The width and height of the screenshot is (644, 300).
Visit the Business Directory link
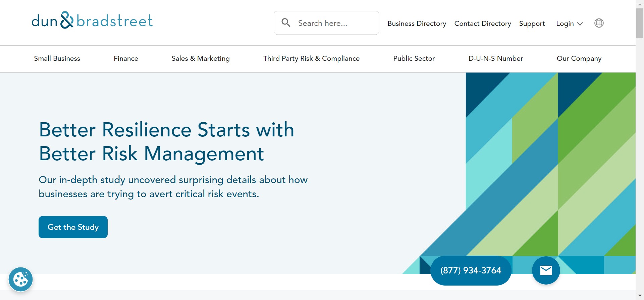click(417, 24)
